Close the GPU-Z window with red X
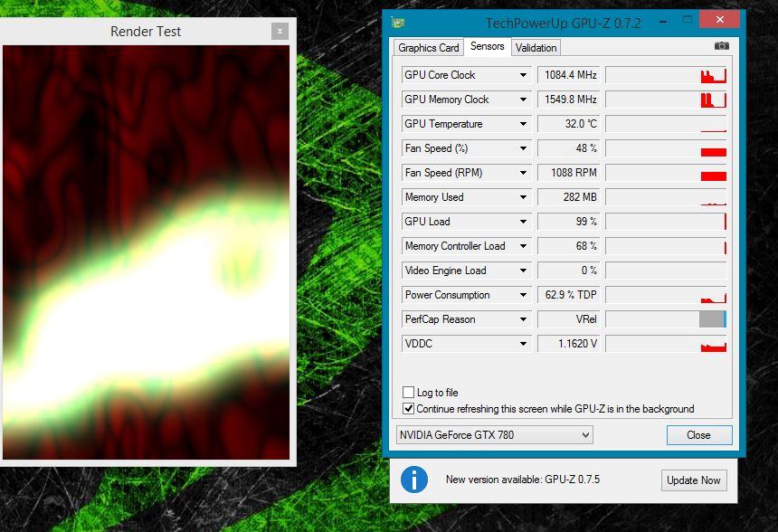This screenshot has width=778, height=532. pyautogui.click(x=719, y=19)
